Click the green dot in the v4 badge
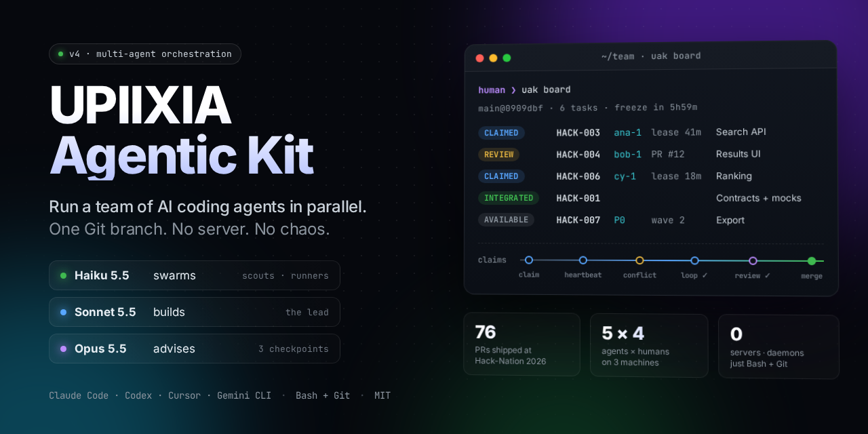 click(60, 54)
